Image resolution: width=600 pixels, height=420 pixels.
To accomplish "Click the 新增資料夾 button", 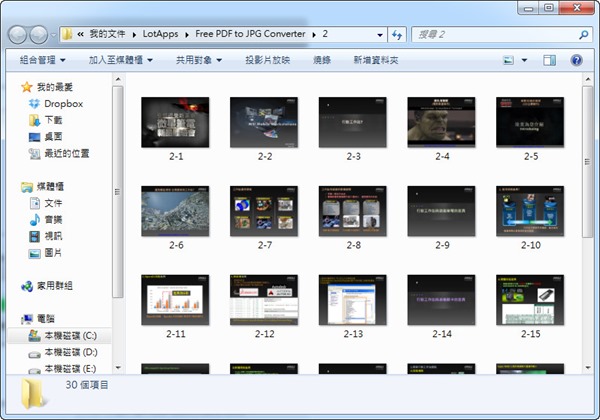I will pyautogui.click(x=375, y=60).
